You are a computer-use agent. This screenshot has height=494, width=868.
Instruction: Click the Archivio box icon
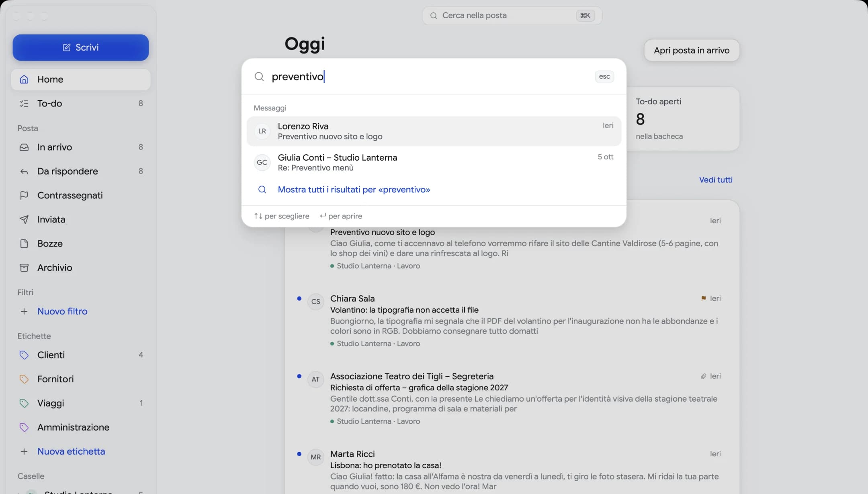(x=24, y=267)
